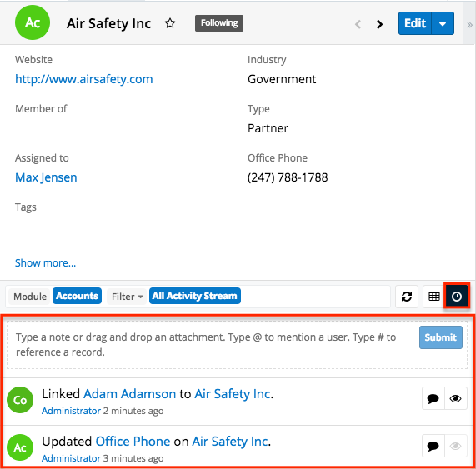Viewport: 476px width, 469px height.
Task: Select All Activity Stream filter tag
Action: [x=195, y=296]
